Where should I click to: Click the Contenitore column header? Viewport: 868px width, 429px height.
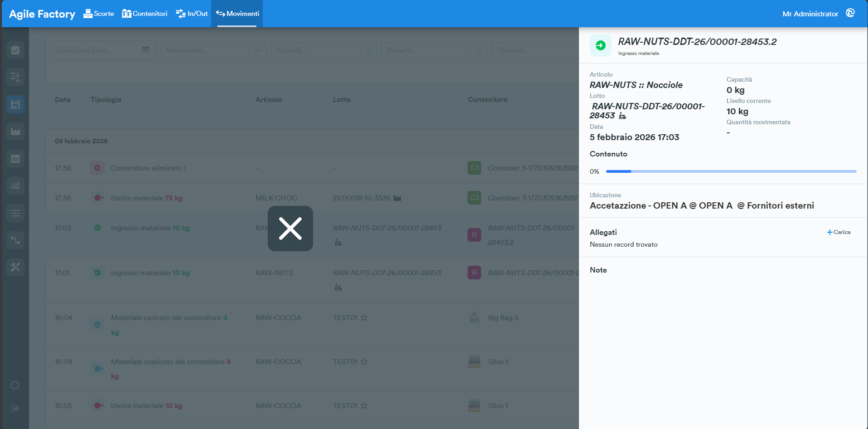coord(487,99)
